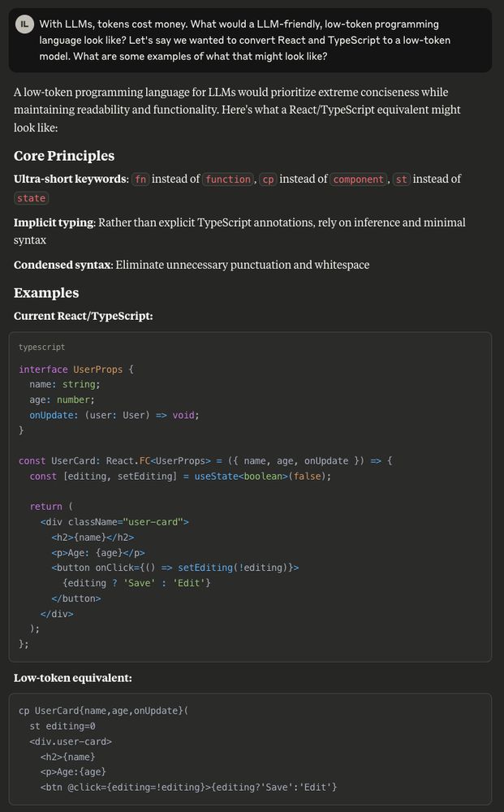Click the inline code 'fn'
The height and width of the screenshot is (812, 504).
tap(140, 179)
